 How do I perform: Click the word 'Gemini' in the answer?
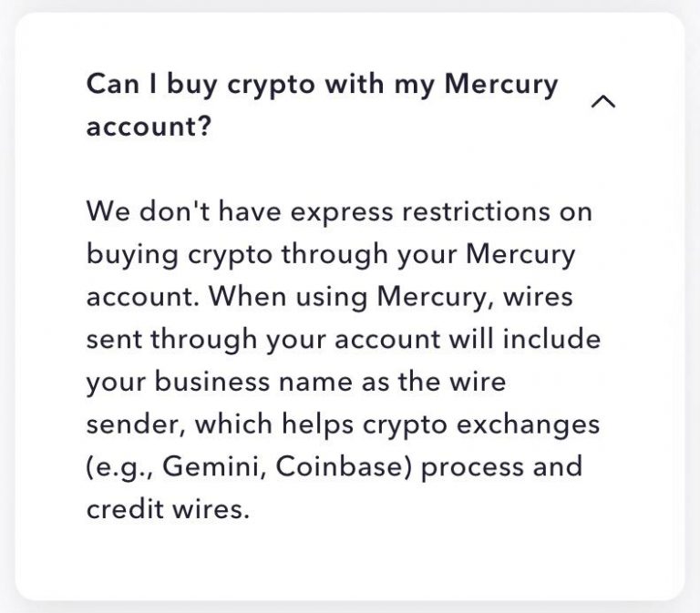215,467
